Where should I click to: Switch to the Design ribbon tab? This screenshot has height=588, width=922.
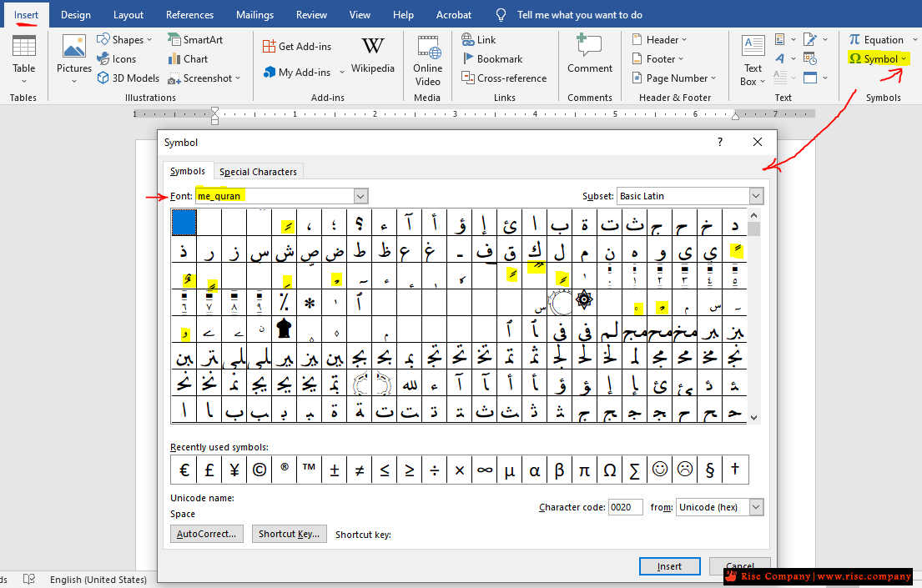[x=76, y=15]
